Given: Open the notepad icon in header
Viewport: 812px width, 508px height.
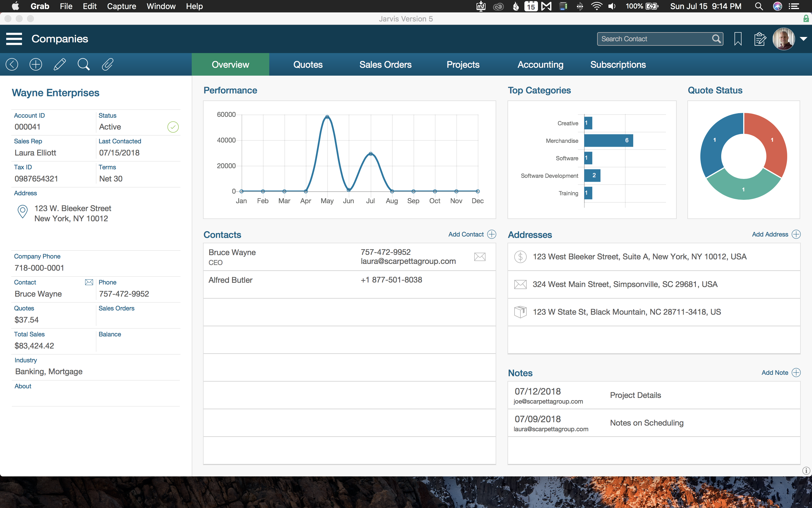Looking at the screenshot, I should pos(760,39).
